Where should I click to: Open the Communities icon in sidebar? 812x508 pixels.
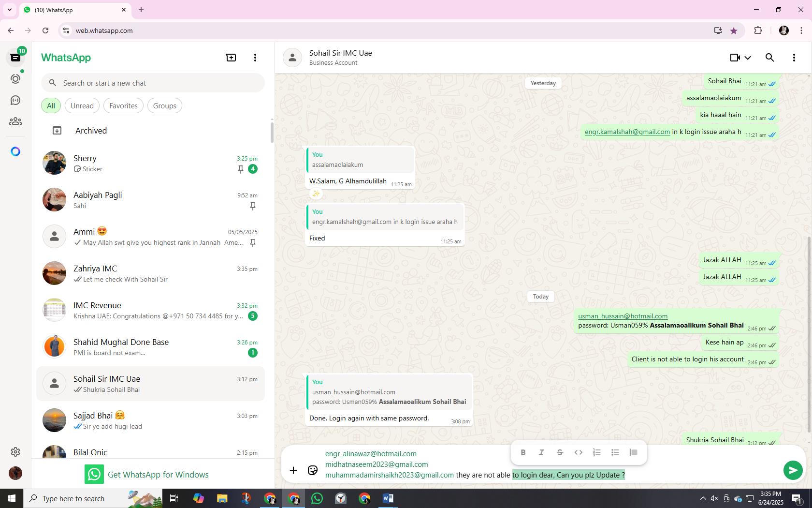(x=15, y=121)
